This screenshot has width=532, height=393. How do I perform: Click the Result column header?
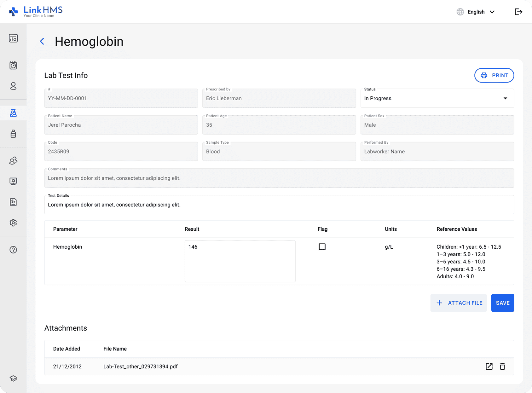click(x=192, y=229)
